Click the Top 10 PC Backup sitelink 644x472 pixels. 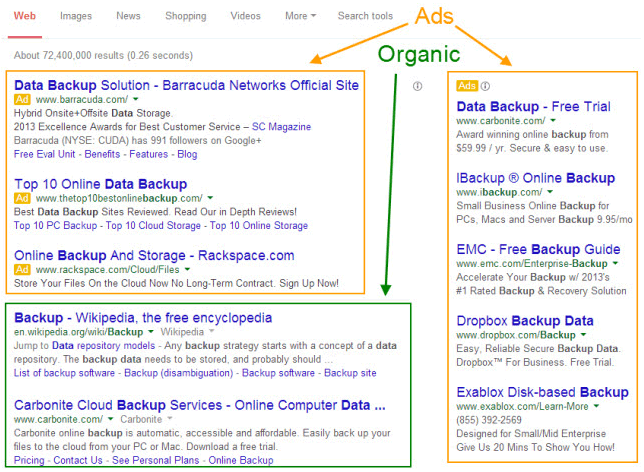tap(55, 226)
